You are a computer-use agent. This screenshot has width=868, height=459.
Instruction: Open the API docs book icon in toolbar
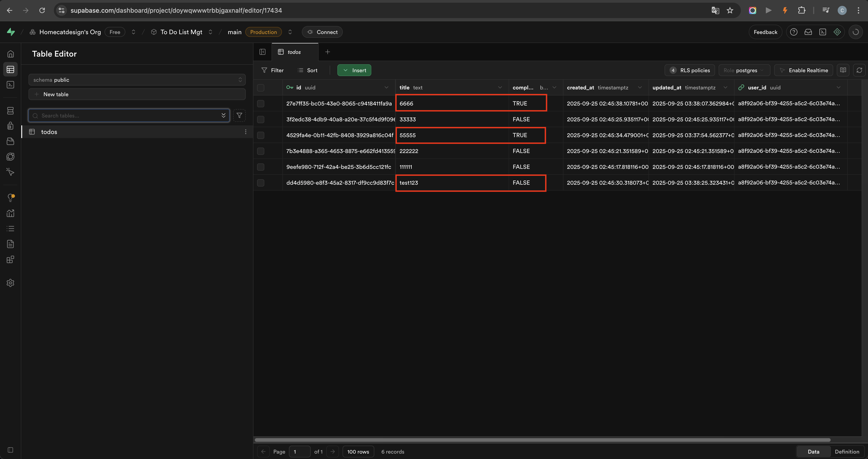pyautogui.click(x=843, y=70)
